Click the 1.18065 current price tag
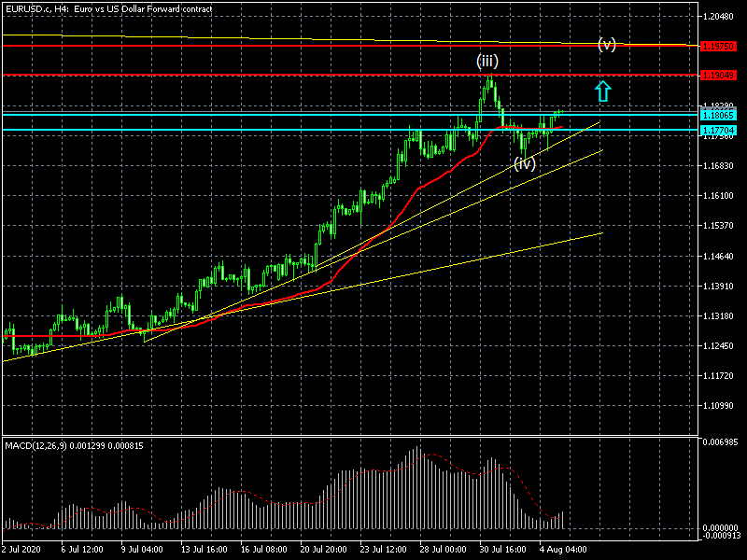This screenshot has height=560, width=747. 720,115
